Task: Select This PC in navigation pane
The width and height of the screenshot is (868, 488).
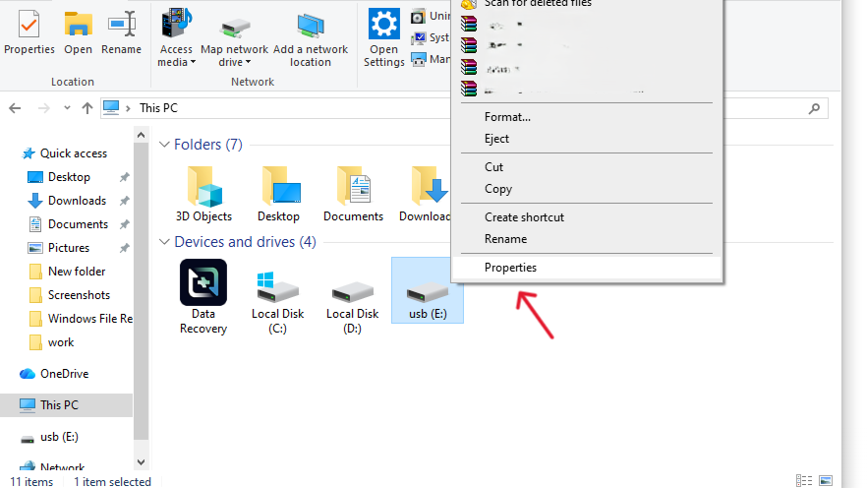Action: coord(67,405)
